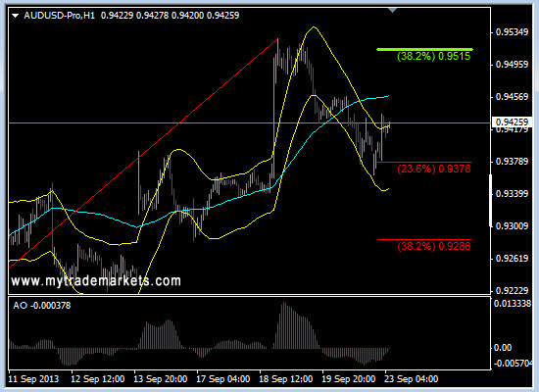Click the 0.93009 price scale value
539x392 pixels.
512,226
